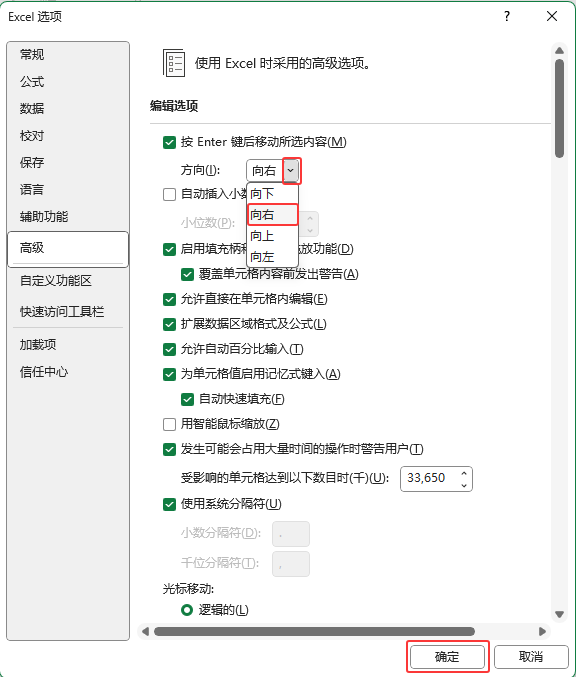Click the 取消 button
The width and height of the screenshot is (576, 677).
coord(531,657)
